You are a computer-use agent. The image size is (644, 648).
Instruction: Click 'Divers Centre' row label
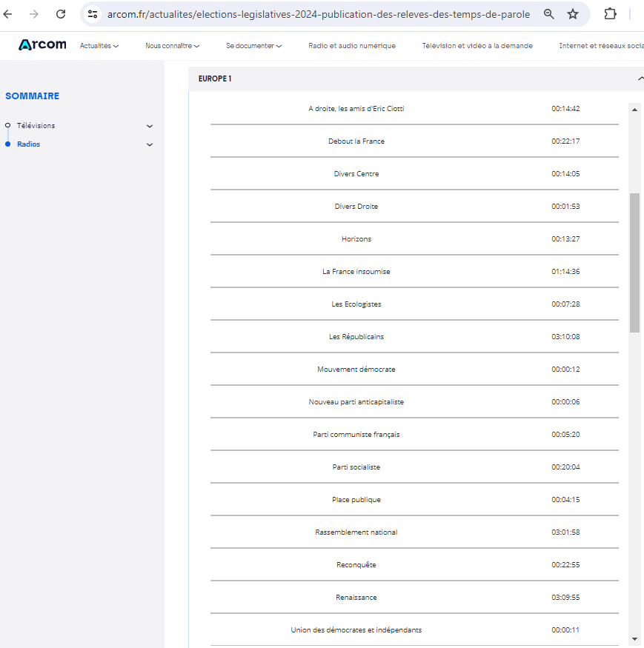356,174
